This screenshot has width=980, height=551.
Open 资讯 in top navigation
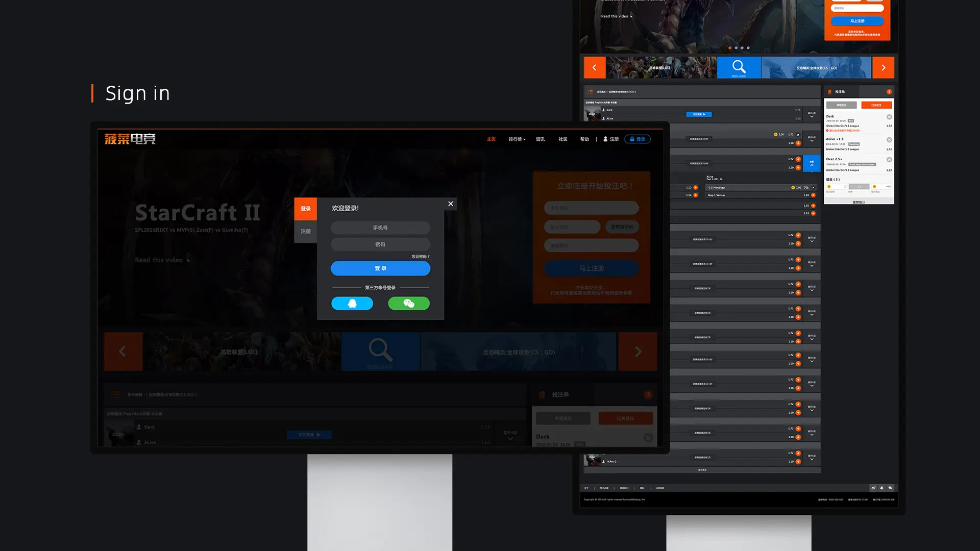(540, 139)
